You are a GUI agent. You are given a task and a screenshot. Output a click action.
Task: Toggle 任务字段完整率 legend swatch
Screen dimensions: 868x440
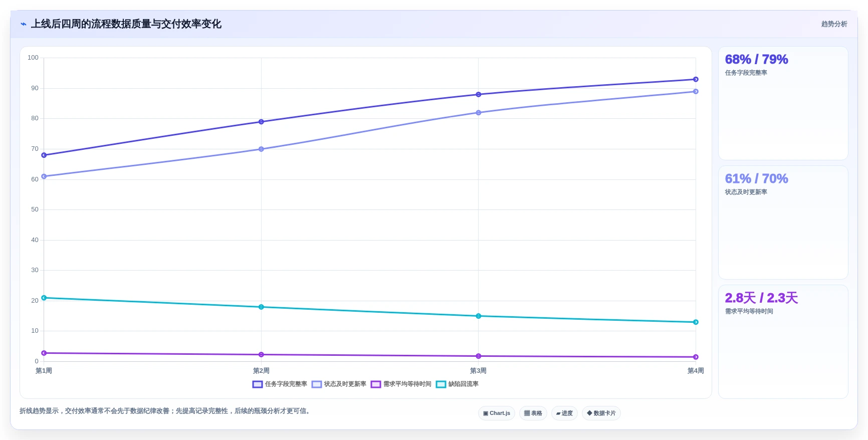pyautogui.click(x=258, y=384)
